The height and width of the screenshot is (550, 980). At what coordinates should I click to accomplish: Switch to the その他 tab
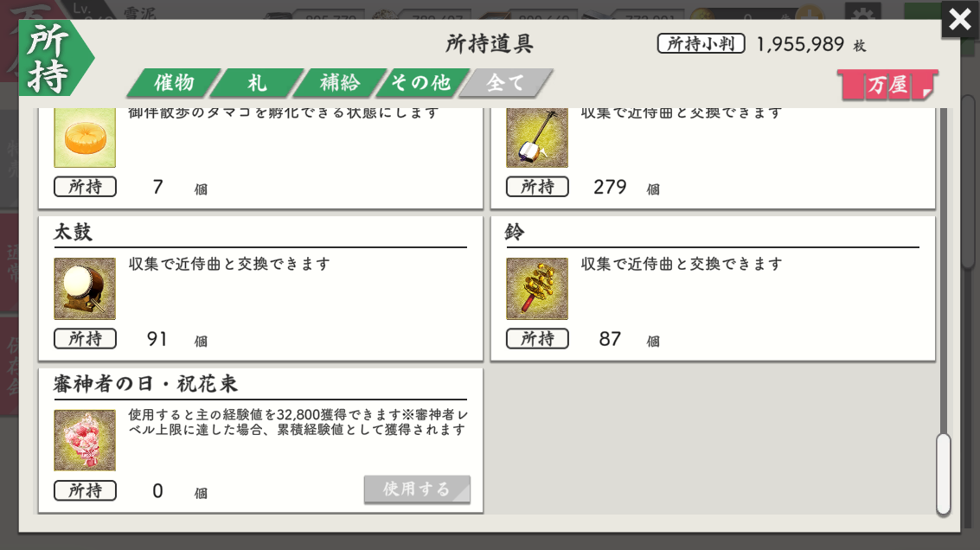(x=422, y=82)
